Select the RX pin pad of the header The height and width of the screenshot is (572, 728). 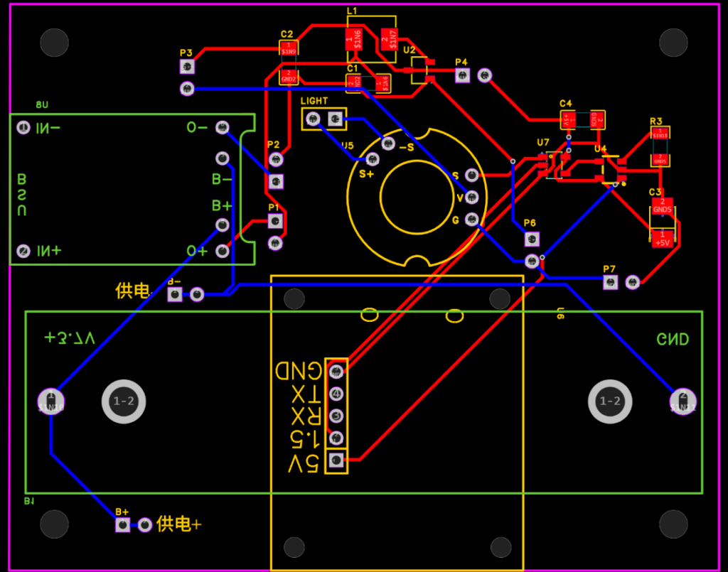click(336, 416)
